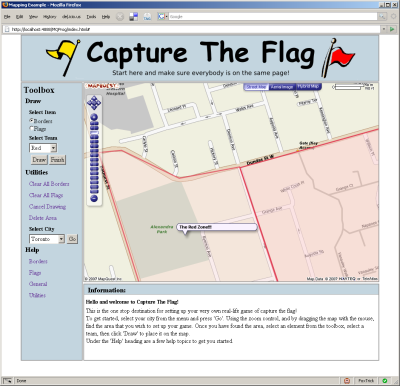Click the red flag in the banner

pyautogui.click(x=338, y=58)
